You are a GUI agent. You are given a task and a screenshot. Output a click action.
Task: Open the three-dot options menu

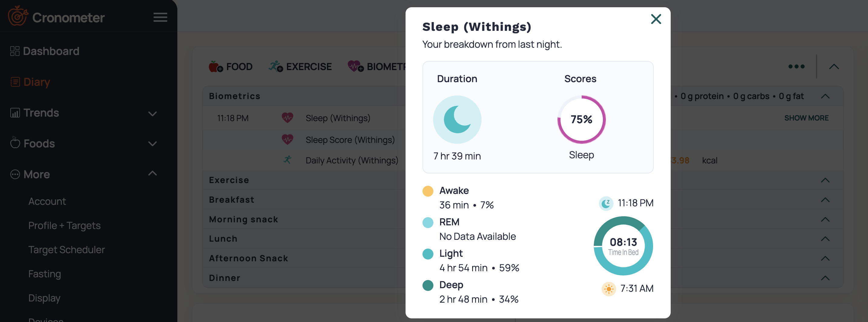(x=796, y=67)
